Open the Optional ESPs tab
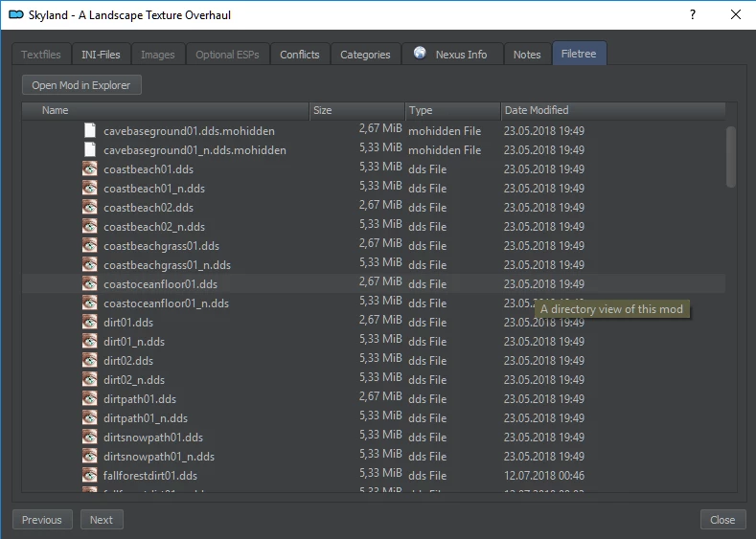 227,55
